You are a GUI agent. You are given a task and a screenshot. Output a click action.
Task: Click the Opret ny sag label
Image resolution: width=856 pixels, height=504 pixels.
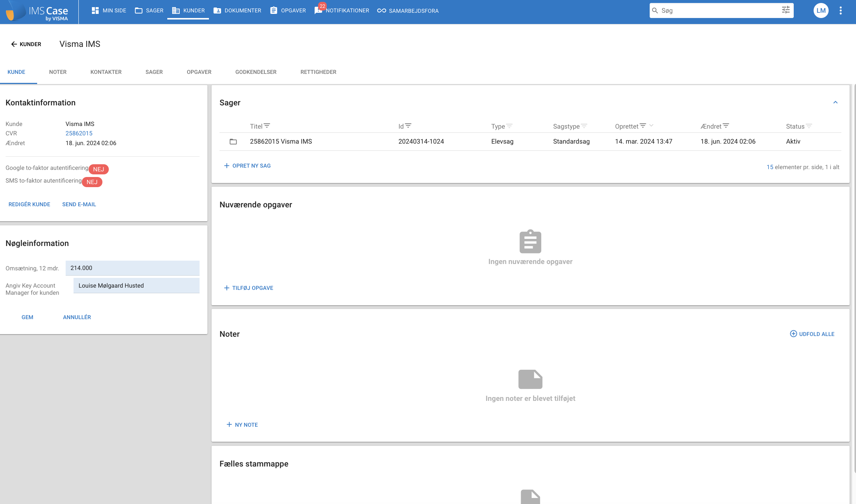[x=251, y=166]
